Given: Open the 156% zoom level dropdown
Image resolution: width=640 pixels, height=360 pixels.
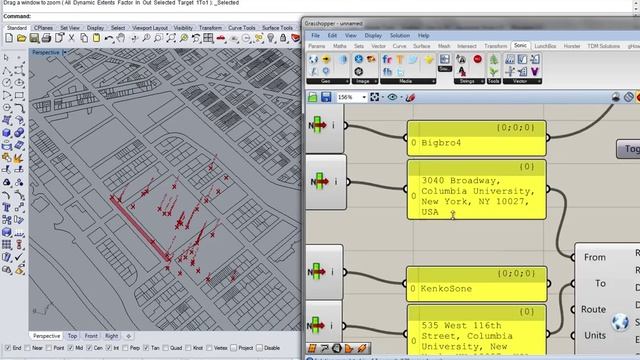Looking at the screenshot, I should [364, 97].
